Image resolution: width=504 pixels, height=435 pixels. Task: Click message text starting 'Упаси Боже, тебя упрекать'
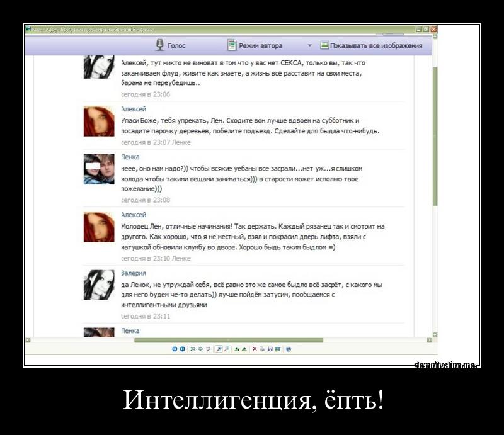pos(250,126)
